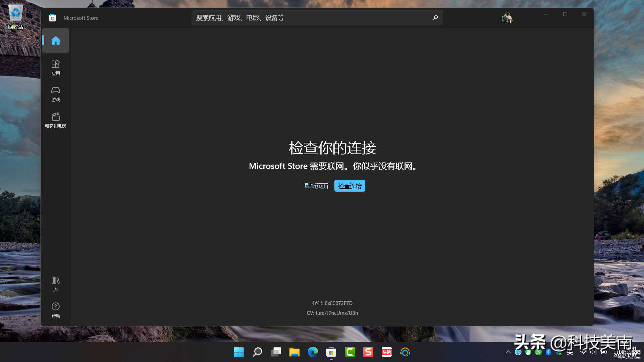Click the CV: fura/J7ncUmx/U8n text
The height and width of the screenshot is (362, 644).
tap(332, 313)
